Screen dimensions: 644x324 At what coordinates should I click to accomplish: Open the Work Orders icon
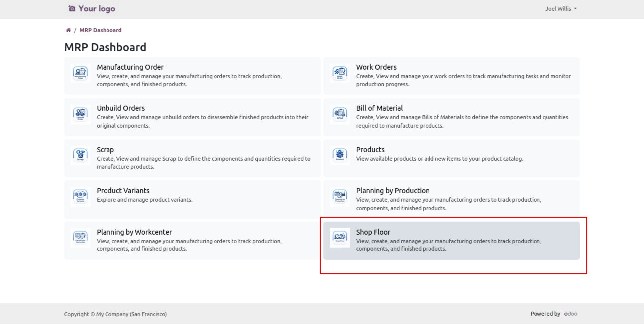[x=340, y=73]
